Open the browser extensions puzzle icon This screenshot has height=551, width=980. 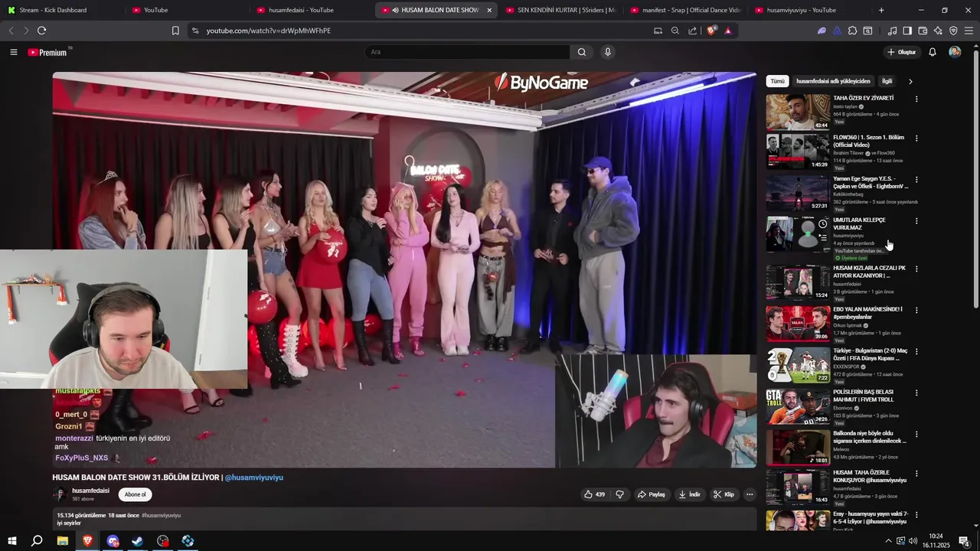852,31
